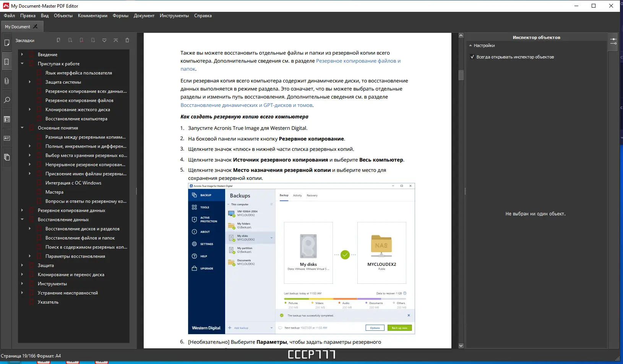Screen dimensions: 623x364
Task: Click the first add-bookmark toolbar icon
Action: 58,40
